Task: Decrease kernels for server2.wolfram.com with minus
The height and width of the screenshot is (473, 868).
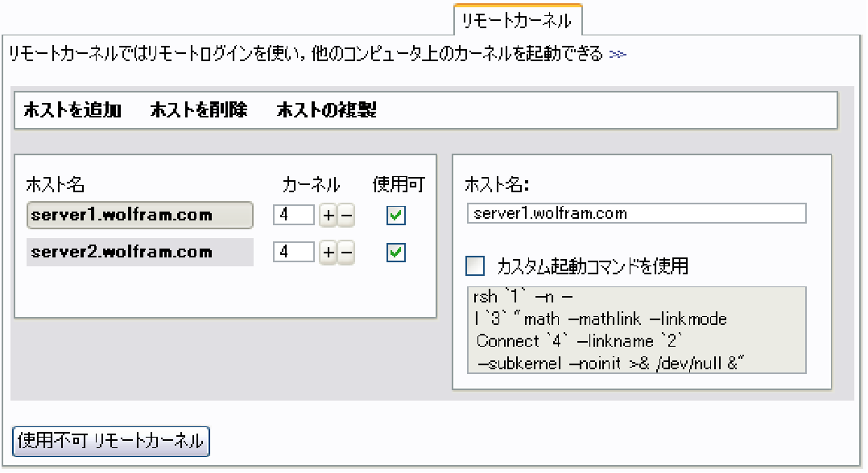Action: tap(346, 253)
